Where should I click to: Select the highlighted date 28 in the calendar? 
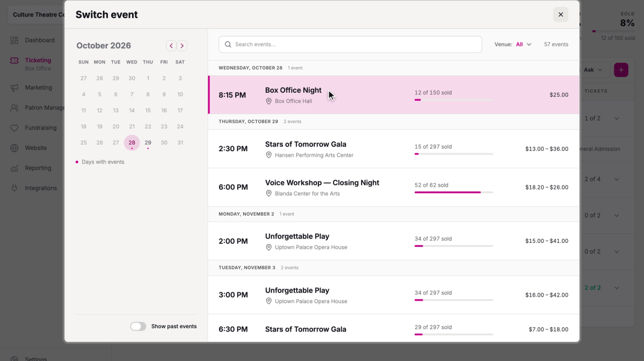pos(131,143)
